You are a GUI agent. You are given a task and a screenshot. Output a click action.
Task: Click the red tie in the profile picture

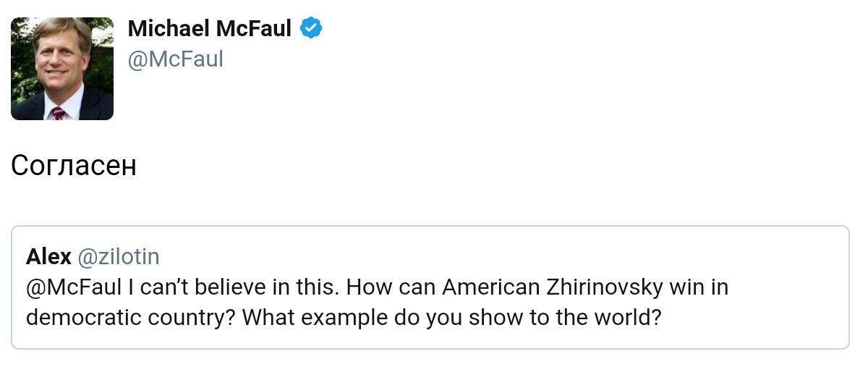(x=58, y=113)
